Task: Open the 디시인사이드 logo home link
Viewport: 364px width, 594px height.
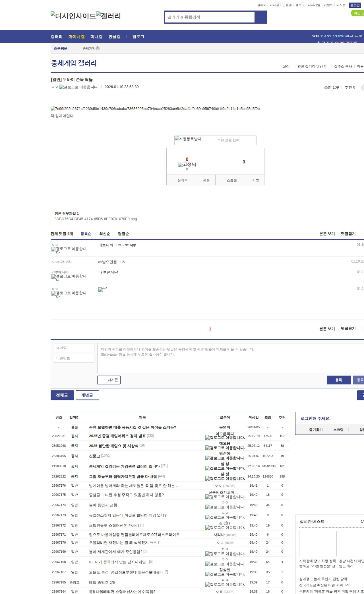Action: pos(73,16)
